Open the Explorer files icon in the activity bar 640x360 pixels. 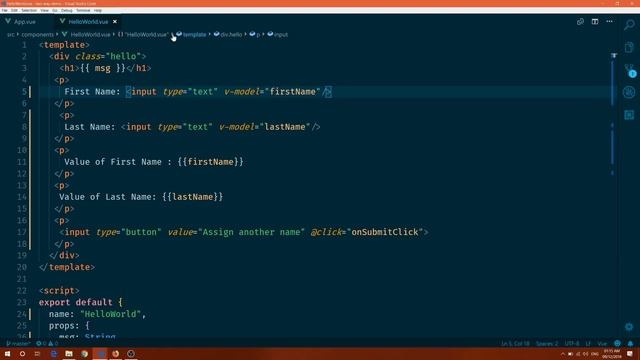629,47
